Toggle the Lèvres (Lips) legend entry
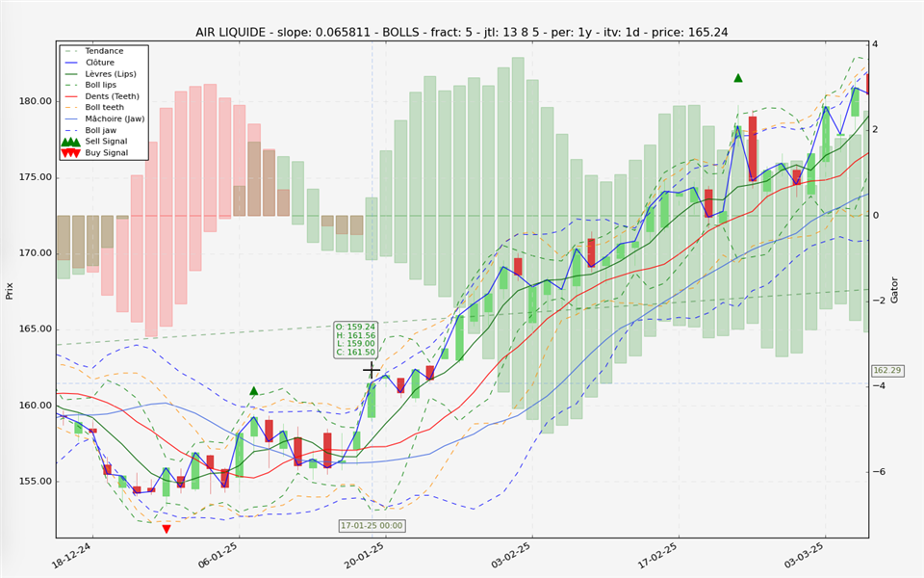This screenshot has width=924, height=578. click(x=112, y=74)
